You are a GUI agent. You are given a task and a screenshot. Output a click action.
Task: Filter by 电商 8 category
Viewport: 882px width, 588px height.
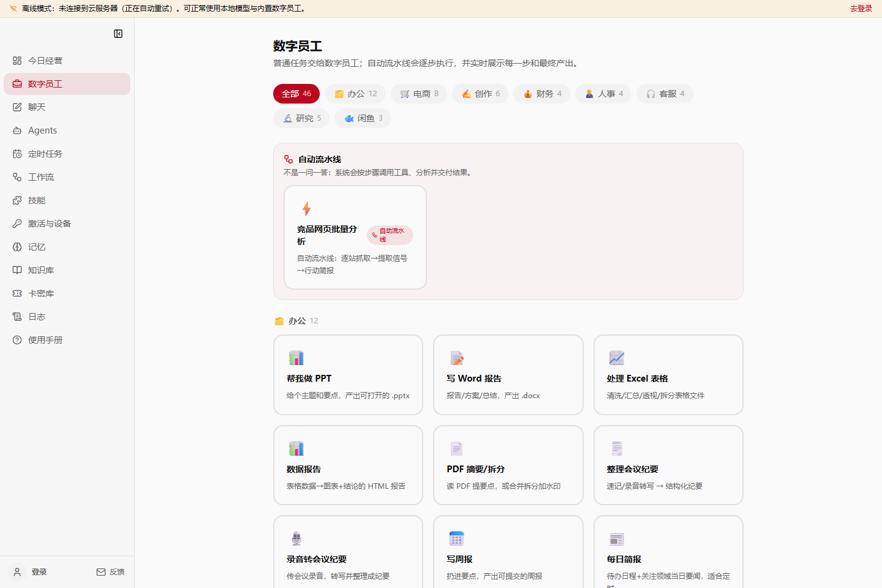click(419, 94)
